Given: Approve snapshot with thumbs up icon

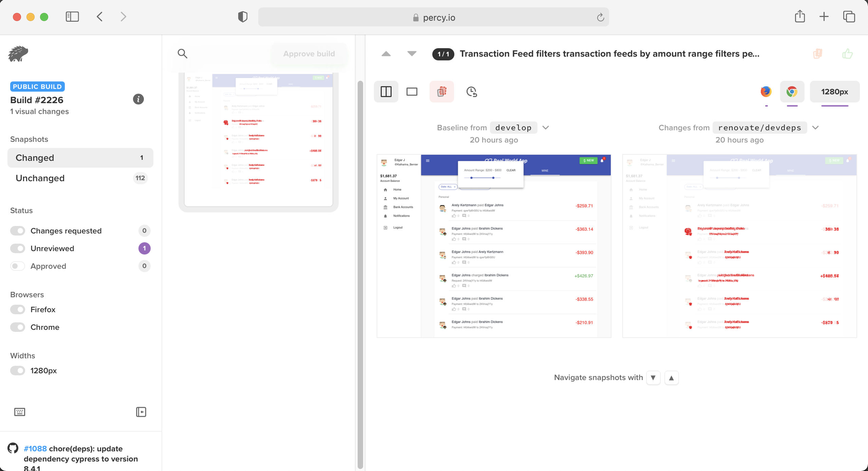Looking at the screenshot, I should point(847,54).
